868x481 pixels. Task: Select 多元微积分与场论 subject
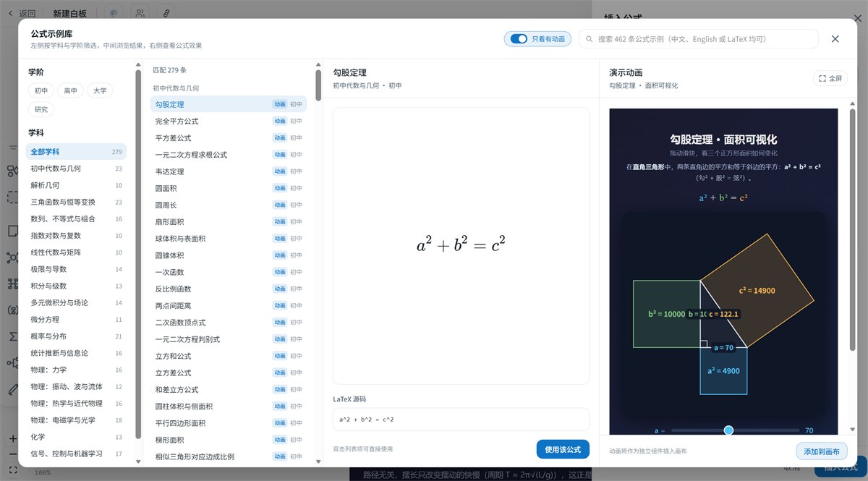[x=76, y=302]
